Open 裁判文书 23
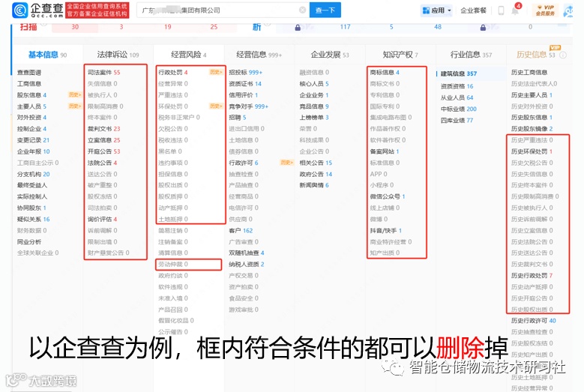This screenshot has height=392, width=584. (x=104, y=129)
